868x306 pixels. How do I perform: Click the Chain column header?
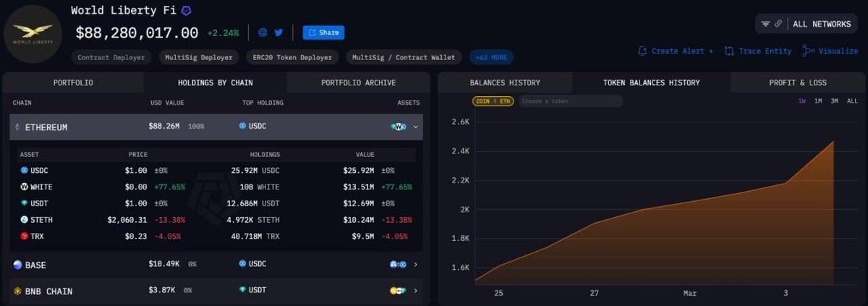click(x=22, y=103)
